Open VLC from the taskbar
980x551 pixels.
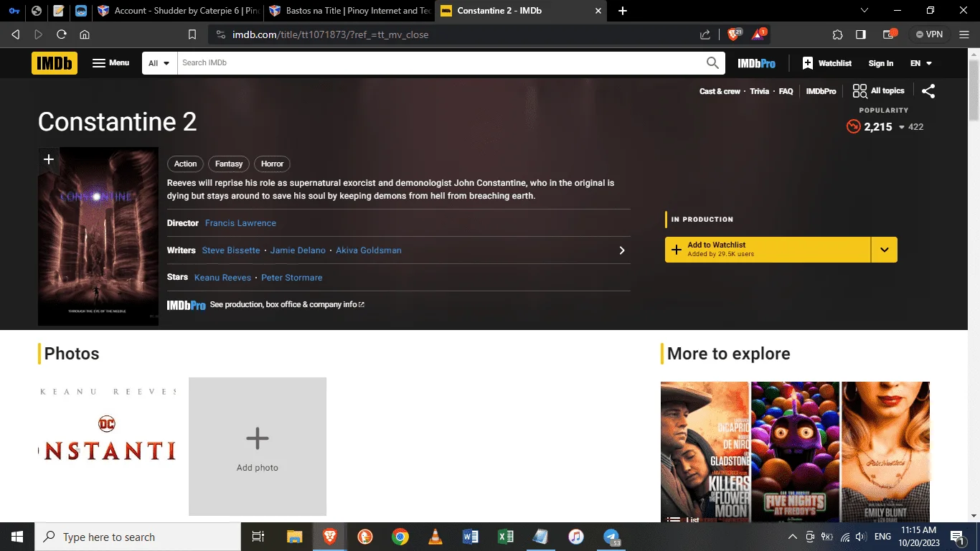click(x=435, y=537)
